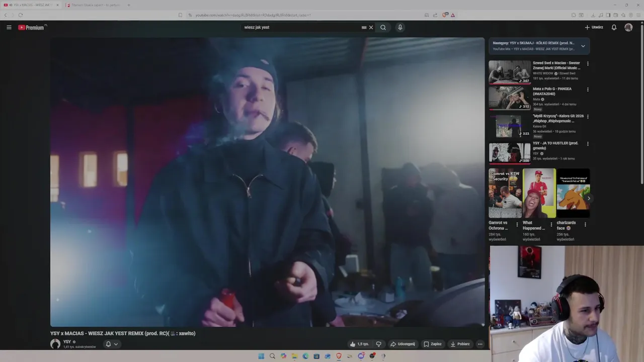Open options for What Happened short
Viewport: 644px width, 362px height.
[x=551, y=225]
